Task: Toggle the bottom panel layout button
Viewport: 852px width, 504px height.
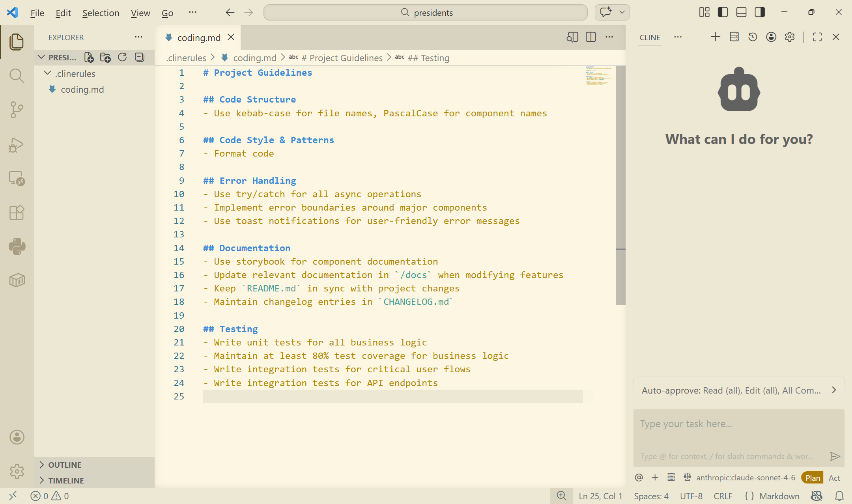Action: [741, 12]
